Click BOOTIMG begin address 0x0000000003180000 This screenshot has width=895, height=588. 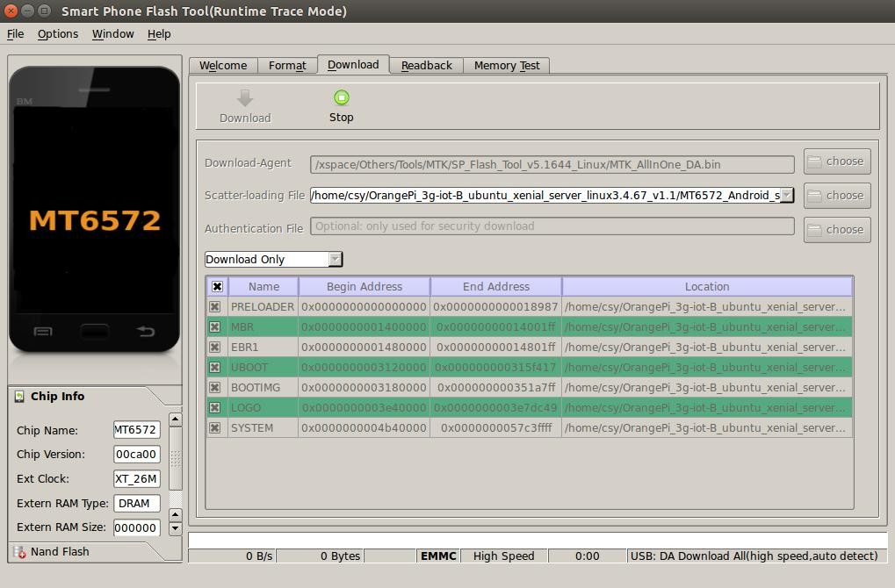pos(364,387)
